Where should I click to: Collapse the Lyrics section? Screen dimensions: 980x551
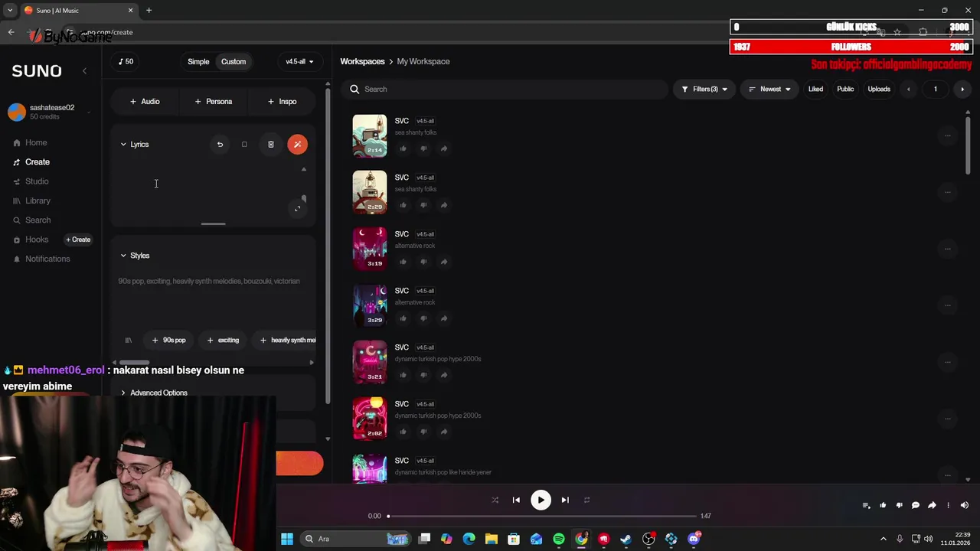(x=135, y=144)
